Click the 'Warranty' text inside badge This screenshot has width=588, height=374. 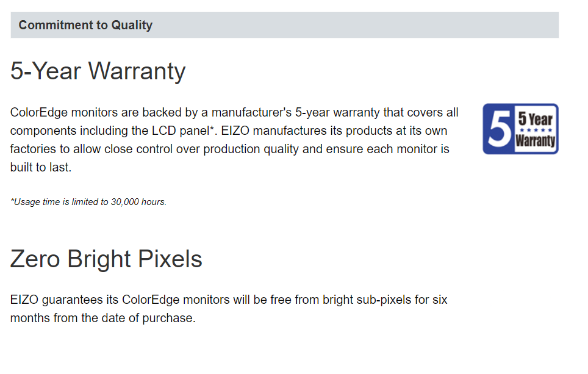(x=536, y=141)
